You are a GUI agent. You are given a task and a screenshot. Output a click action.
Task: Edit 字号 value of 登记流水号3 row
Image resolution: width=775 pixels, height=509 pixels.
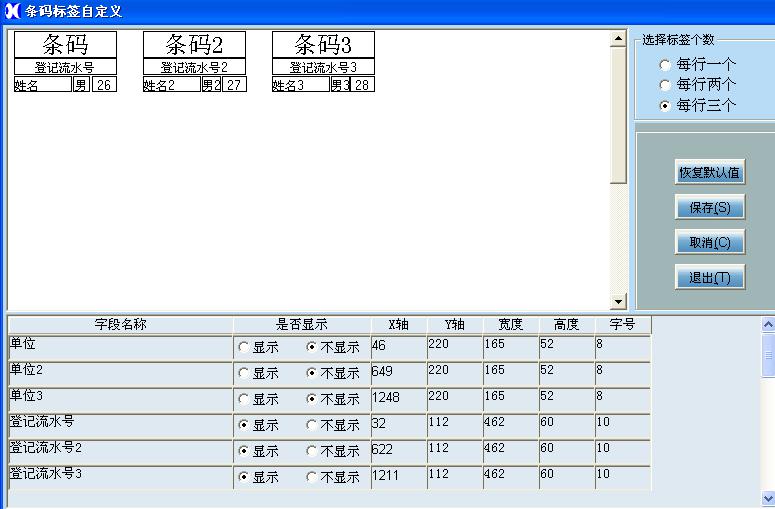(622, 475)
